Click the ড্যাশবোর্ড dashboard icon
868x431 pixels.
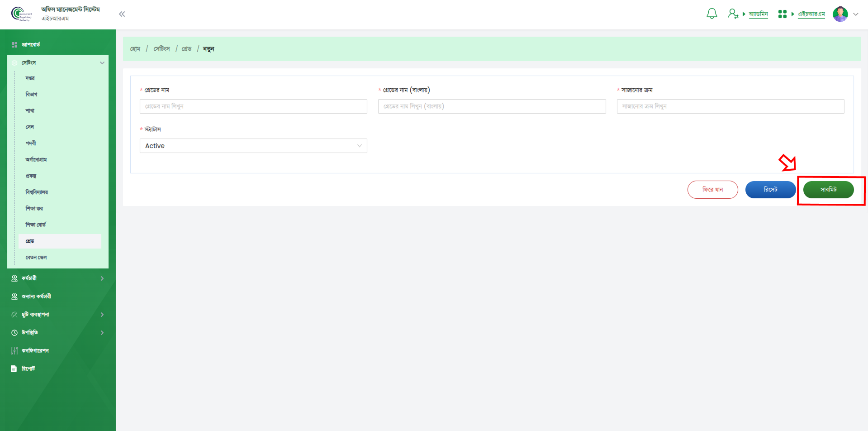click(14, 45)
